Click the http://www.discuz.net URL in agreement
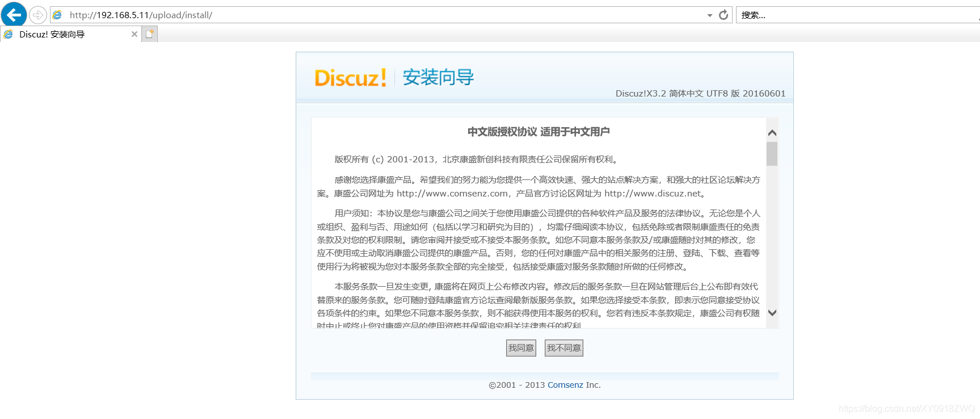This screenshot has width=980, height=419. (653, 194)
